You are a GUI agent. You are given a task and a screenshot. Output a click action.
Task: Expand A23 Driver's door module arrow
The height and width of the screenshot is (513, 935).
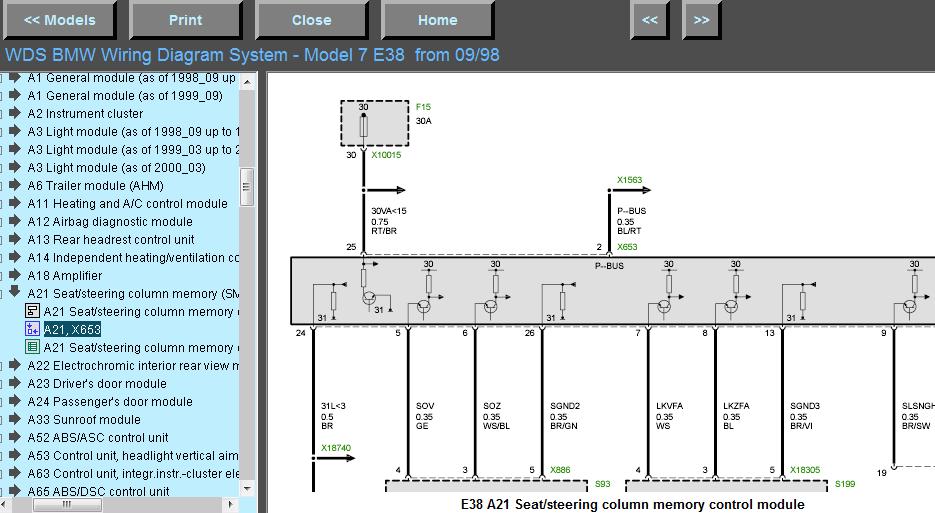(x=15, y=383)
